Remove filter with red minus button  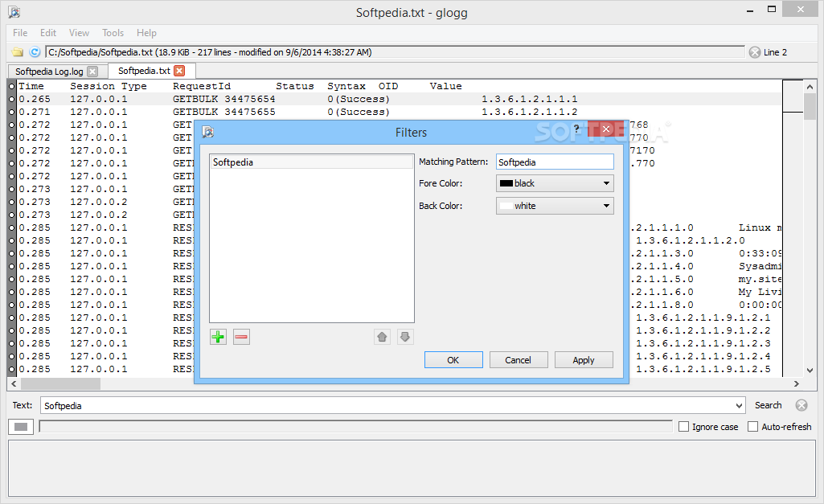pyautogui.click(x=241, y=337)
